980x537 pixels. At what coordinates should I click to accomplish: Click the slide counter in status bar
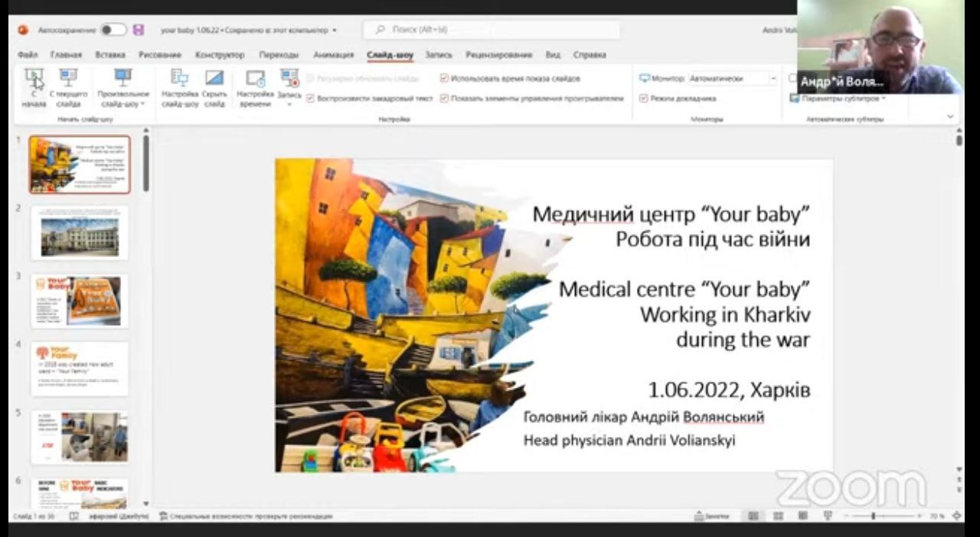(x=33, y=516)
